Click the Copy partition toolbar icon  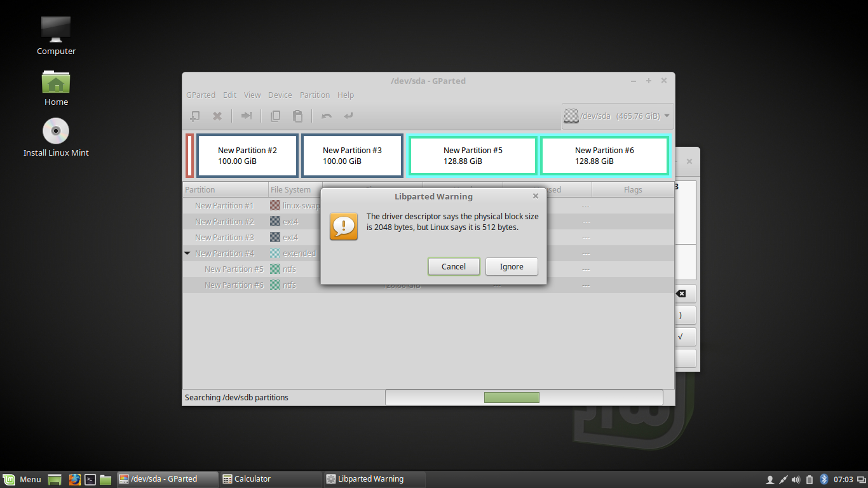(x=275, y=116)
